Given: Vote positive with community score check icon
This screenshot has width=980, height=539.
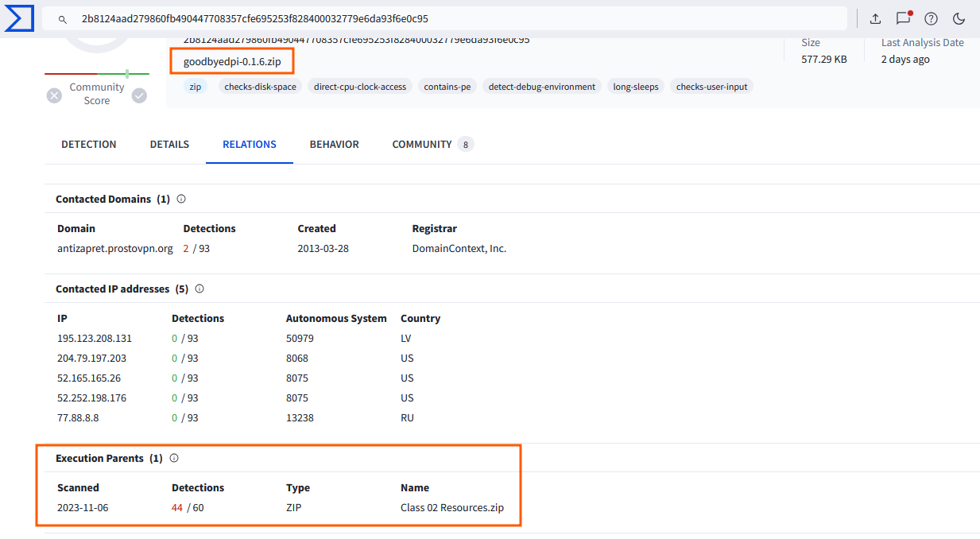Looking at the screenshot, I should pos(139,95).
